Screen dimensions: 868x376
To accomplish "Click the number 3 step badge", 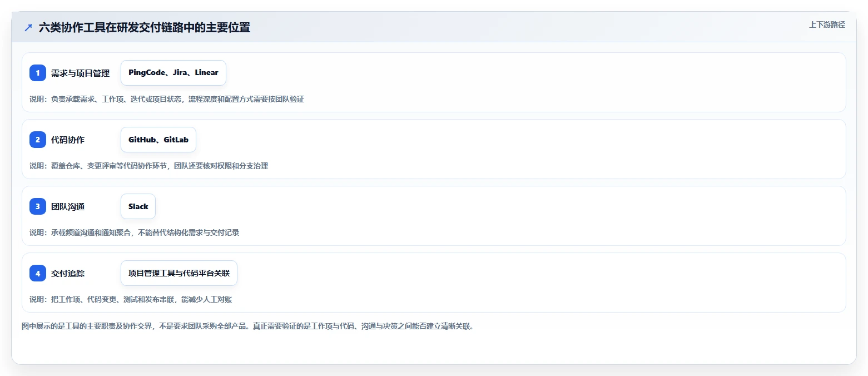I will 38,206.
